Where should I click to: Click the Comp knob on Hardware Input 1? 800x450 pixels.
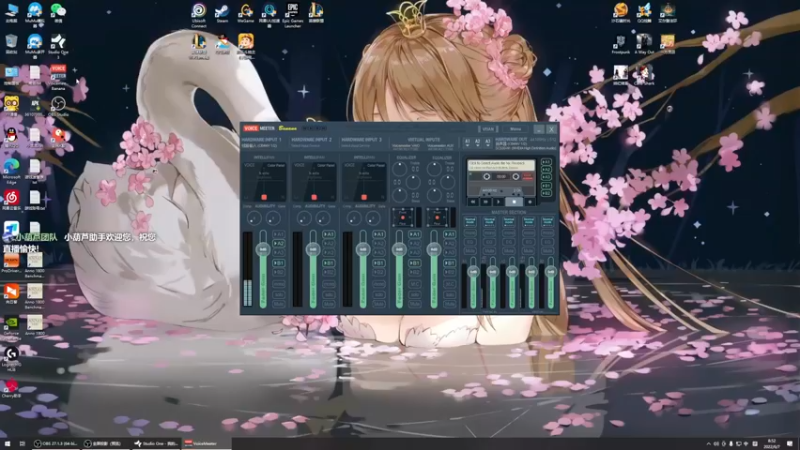tap(254, 218)
